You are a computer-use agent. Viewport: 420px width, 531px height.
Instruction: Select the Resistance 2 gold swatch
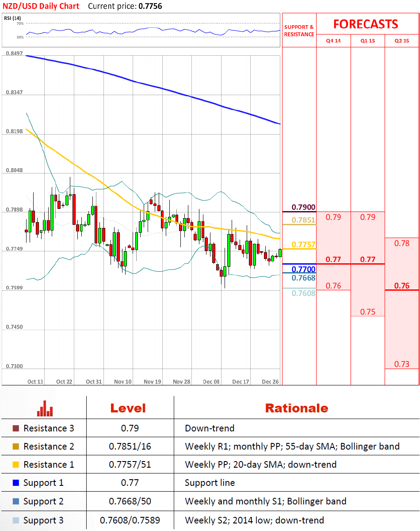click(16, 446)
